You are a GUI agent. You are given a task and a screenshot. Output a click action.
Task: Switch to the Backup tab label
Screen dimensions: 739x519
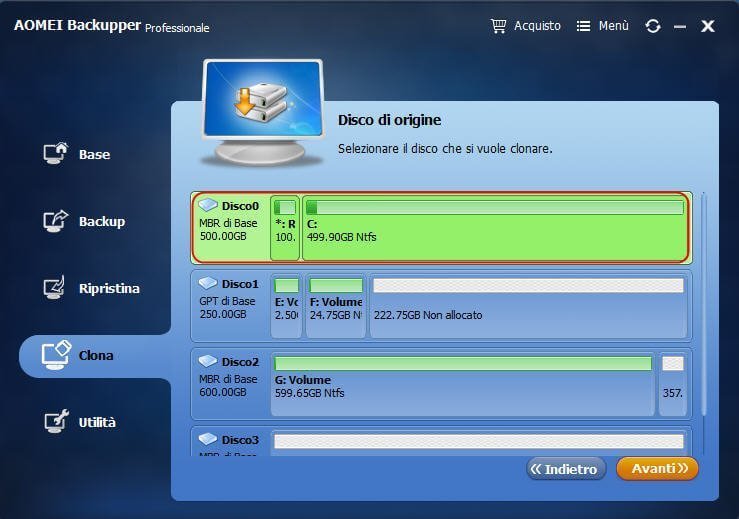pos(102,222)
